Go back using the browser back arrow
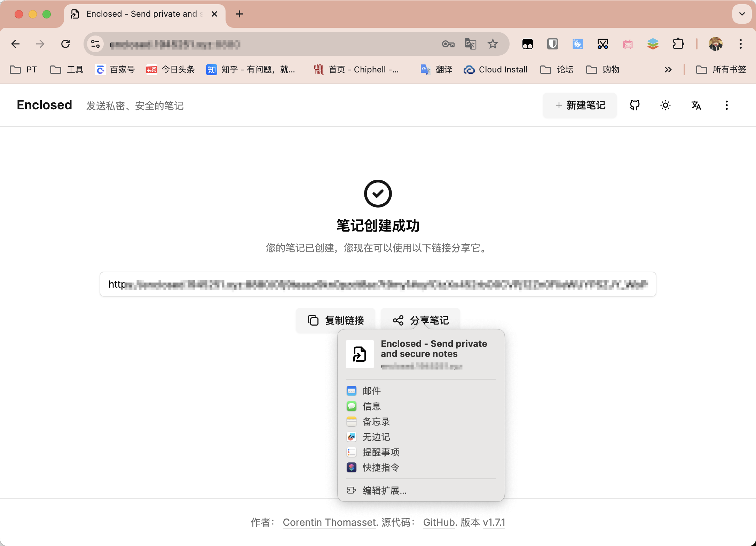This screenshot has height=546, width=756. click(x=15, y=44)
